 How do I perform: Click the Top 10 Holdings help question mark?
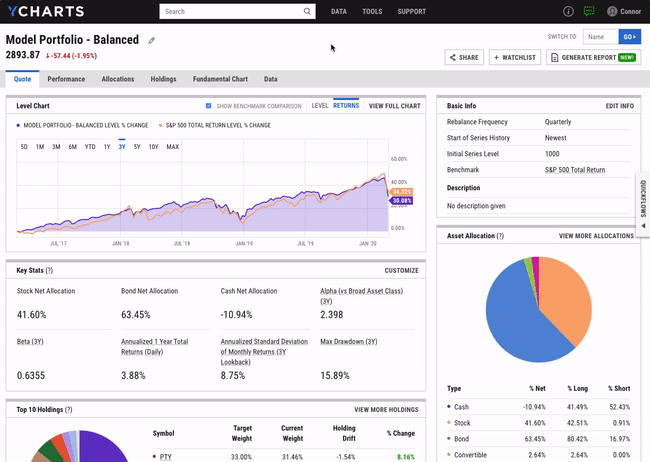pyautogui.click(x=69, y=409)
